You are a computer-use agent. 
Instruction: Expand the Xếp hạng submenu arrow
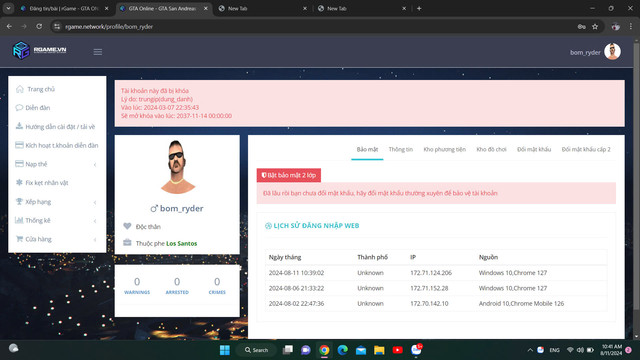(95, 202)
